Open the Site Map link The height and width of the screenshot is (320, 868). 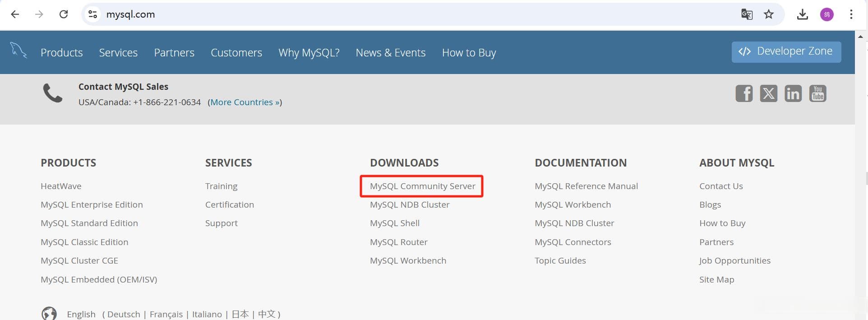tap(717, 279)
